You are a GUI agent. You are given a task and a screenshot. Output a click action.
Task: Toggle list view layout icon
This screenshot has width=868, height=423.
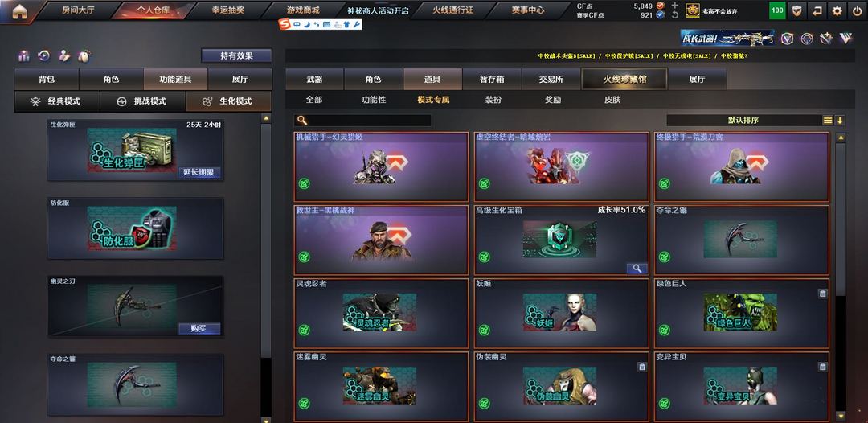(828, 120)
